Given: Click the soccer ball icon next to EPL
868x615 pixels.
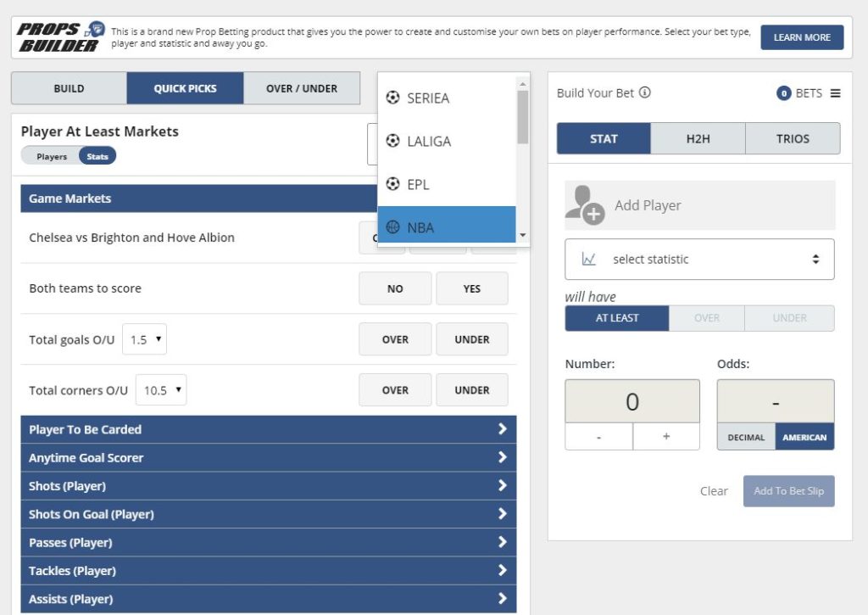Looking at the screenshot, I should click(392, 183).
